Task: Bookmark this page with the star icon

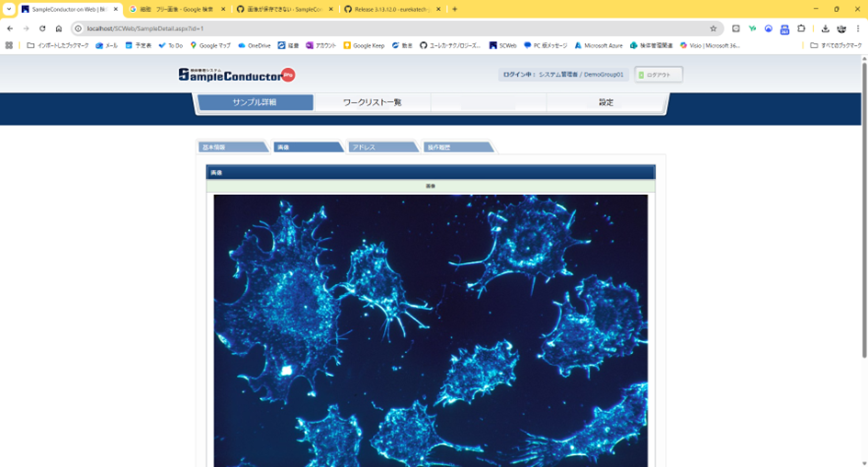Action: coord(713,28)
